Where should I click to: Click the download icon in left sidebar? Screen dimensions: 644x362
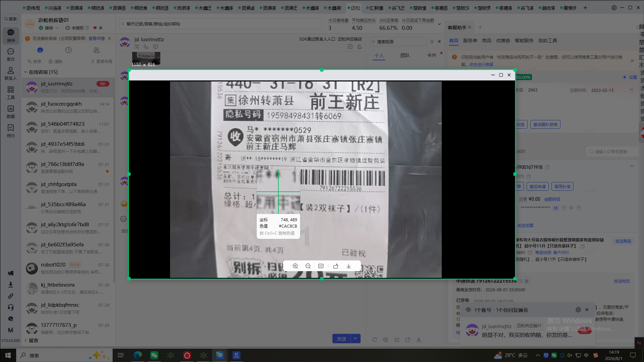[11, 285]
